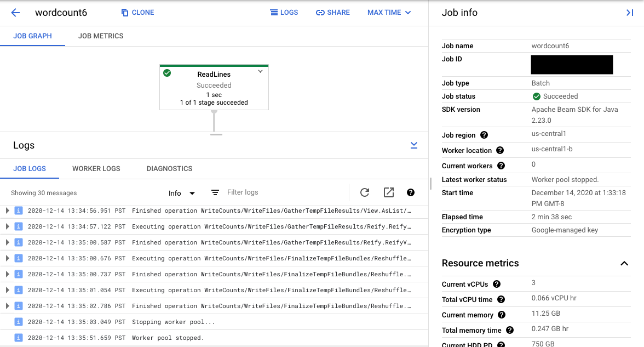Open the logs help icon
The width and height of the screenshot is (644, 347).
pos(411,192)
